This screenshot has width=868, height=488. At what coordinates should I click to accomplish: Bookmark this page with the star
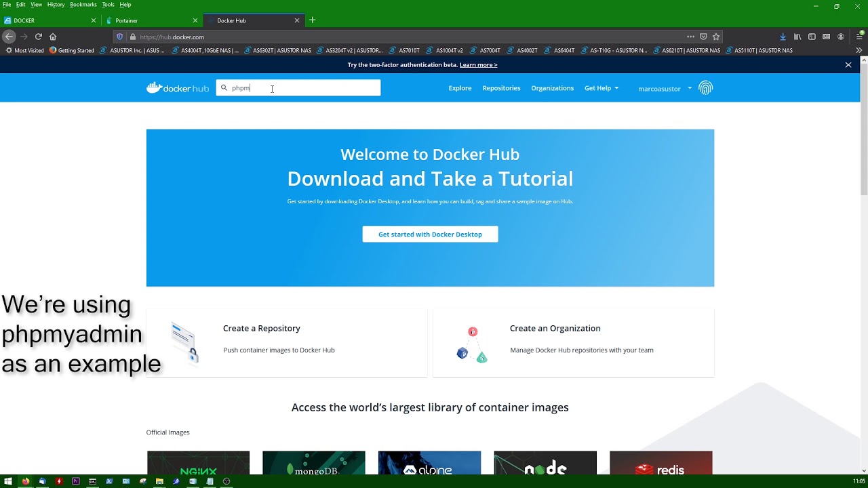coord(716,37)
